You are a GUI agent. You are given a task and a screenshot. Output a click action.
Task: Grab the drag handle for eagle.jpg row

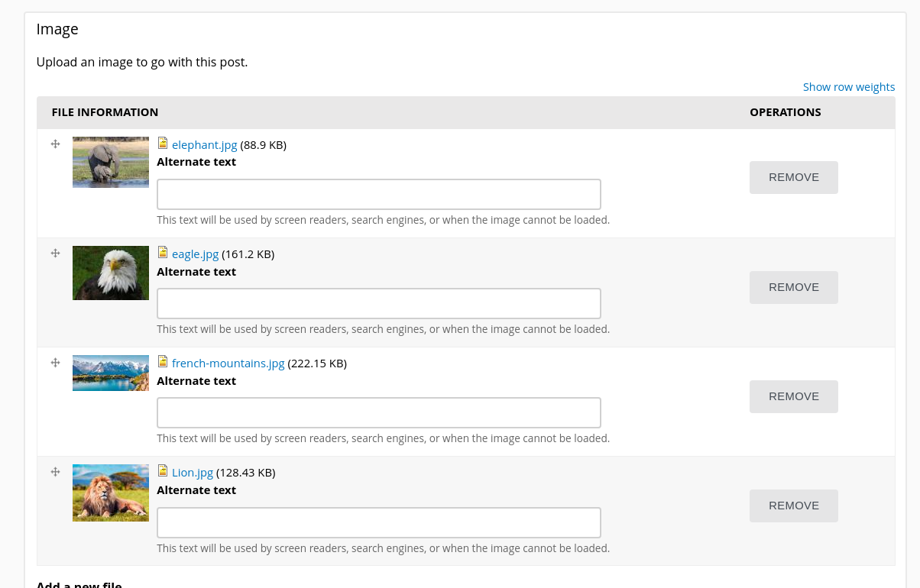55,253
